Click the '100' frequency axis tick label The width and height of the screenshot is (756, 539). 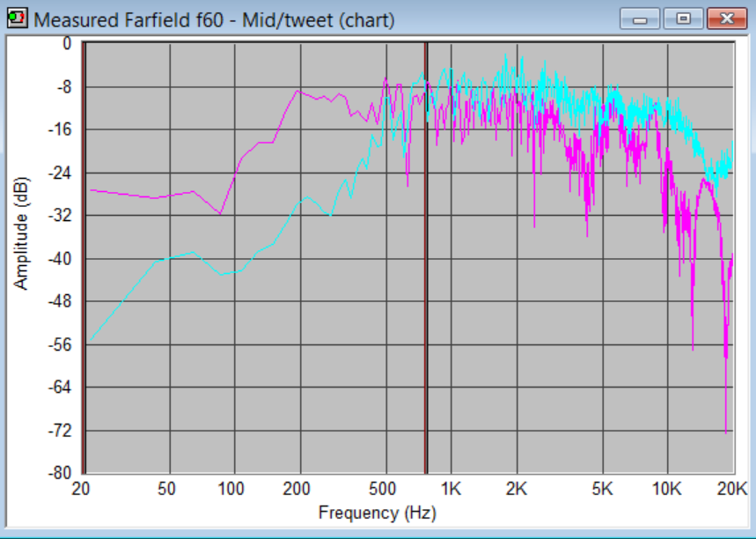231,490
